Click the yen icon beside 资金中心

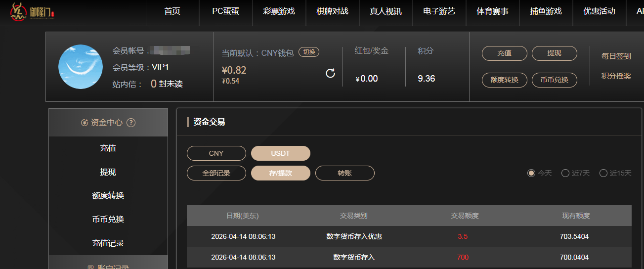85,123
